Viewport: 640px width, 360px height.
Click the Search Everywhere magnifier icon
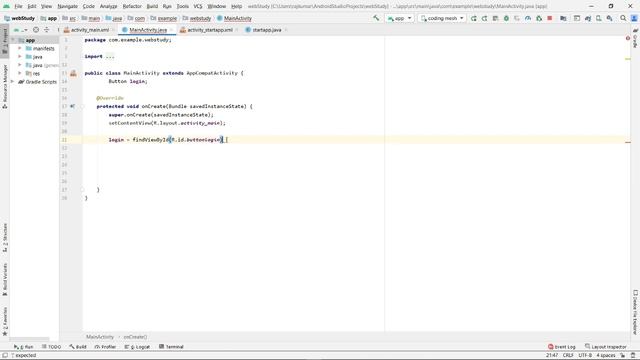(623, 18)
